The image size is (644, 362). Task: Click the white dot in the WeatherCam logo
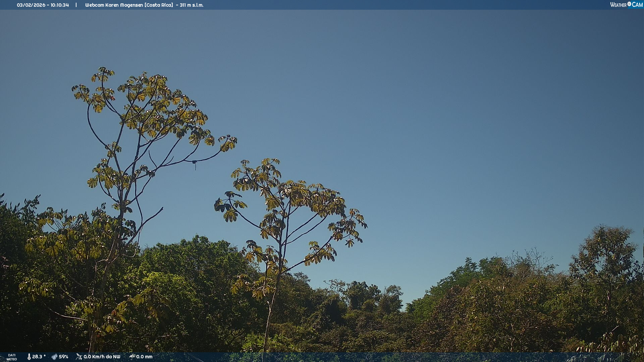click(629, 4)
